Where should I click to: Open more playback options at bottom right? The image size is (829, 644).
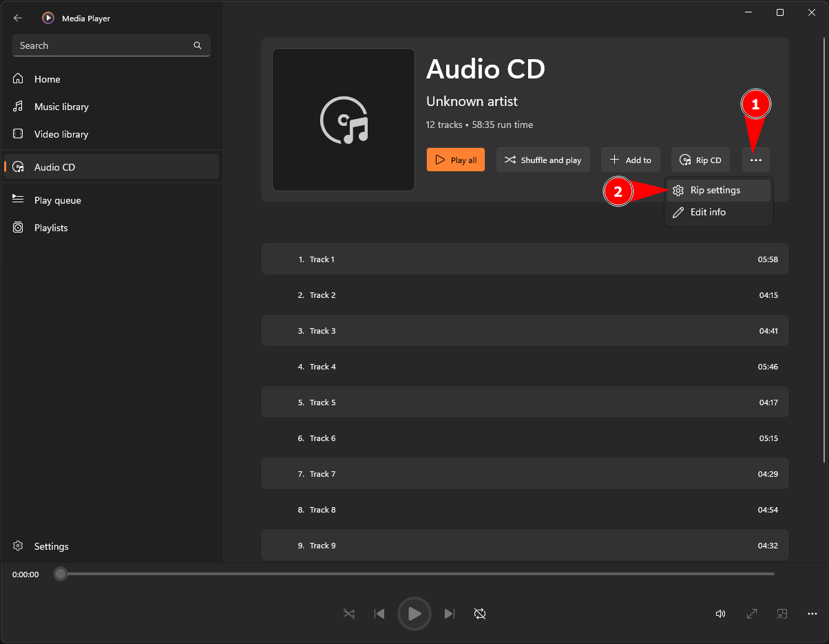click(812, 614)
